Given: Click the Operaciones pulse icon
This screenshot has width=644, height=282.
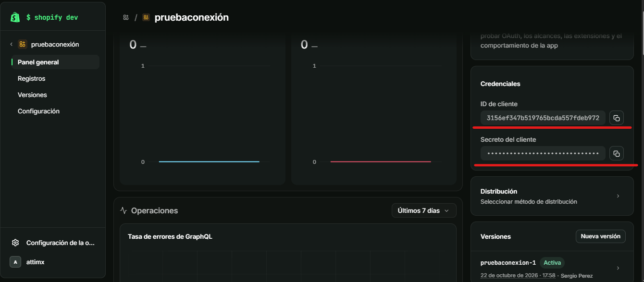Looking at the screenshot, I should 124,210.
